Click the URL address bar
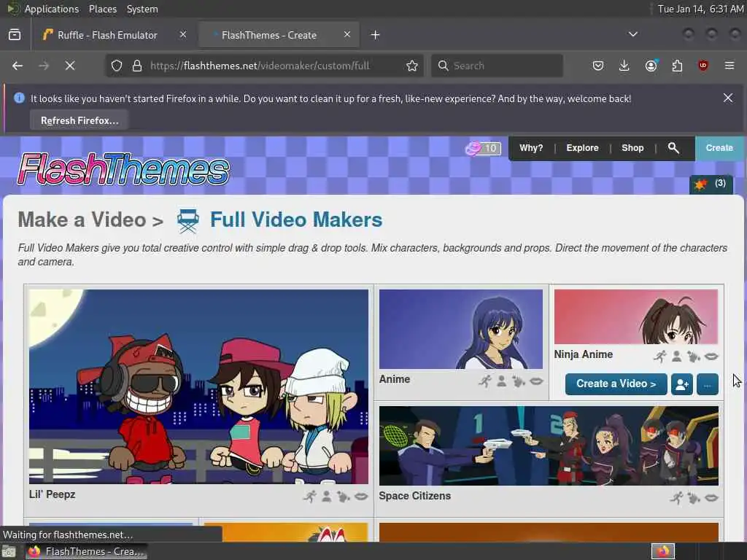The height and width of the screenshot is (560, 747). coord(264,66)
